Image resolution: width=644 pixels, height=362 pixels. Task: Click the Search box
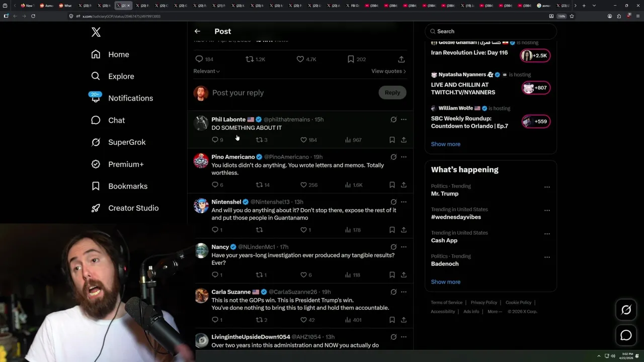[491, 31]
